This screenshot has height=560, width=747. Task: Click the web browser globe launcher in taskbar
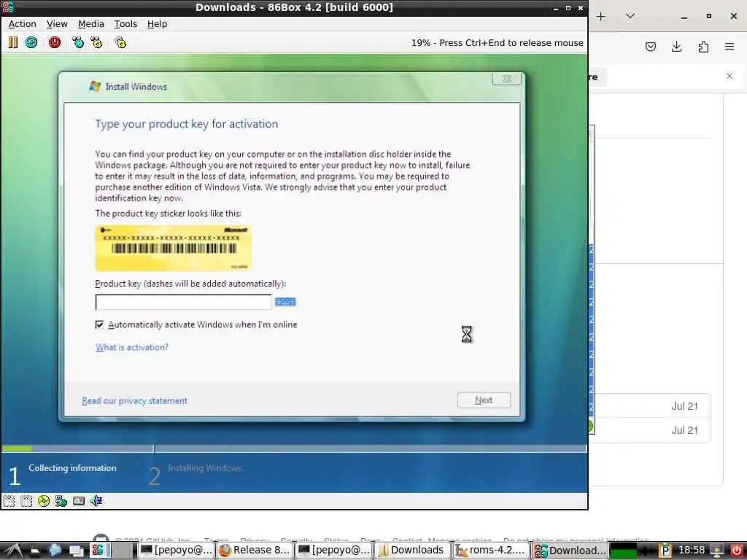tap(55, 551)
